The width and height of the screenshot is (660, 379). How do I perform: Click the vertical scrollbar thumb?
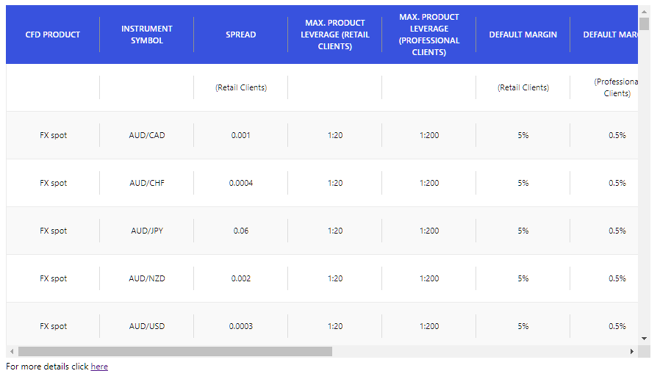(x=644, y=24)
